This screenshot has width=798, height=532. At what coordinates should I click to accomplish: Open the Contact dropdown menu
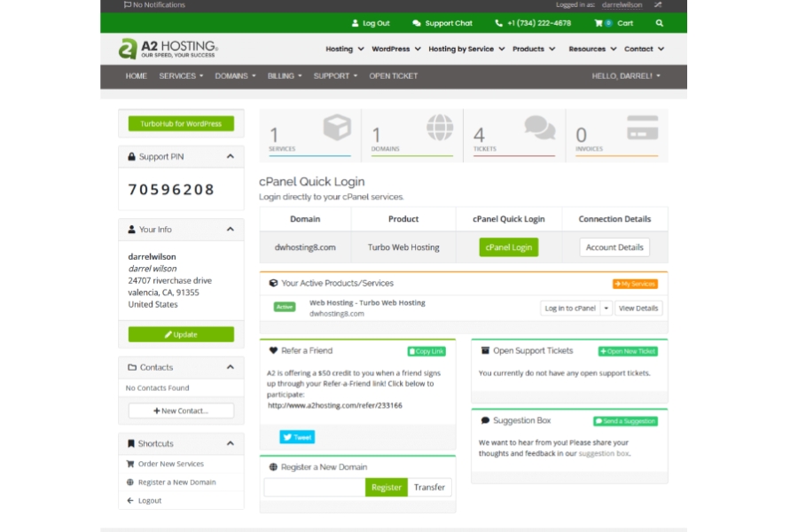click(644, 49)
